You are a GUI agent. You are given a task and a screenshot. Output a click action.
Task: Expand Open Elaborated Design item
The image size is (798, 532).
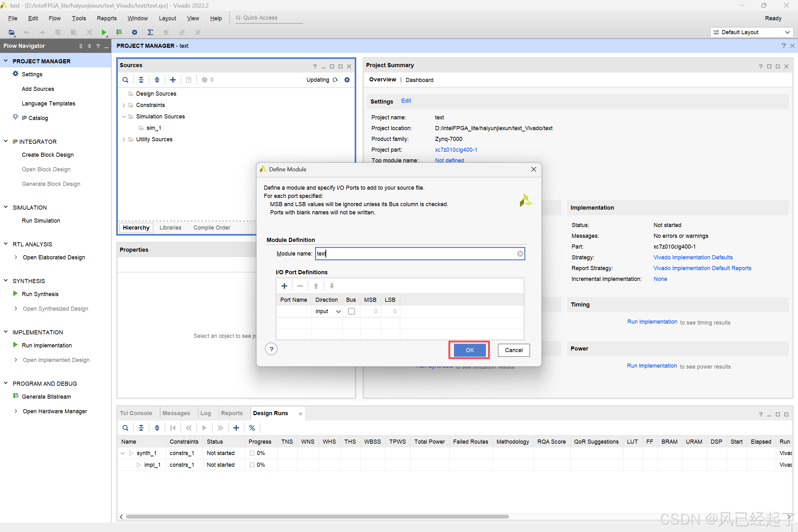click(16, 257)
